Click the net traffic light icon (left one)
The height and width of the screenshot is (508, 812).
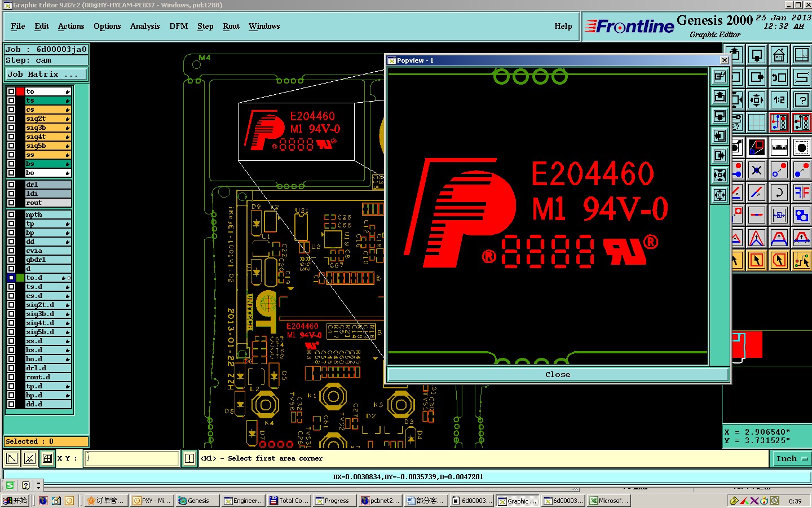click(x=779, y=122)
